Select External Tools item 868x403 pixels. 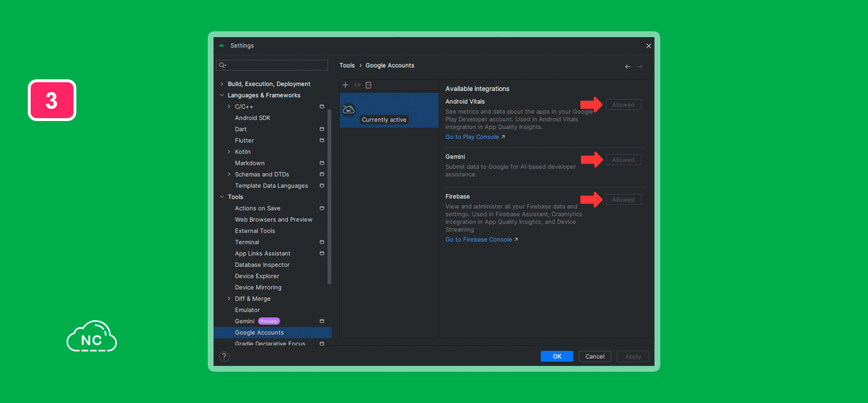pos(255,231)
